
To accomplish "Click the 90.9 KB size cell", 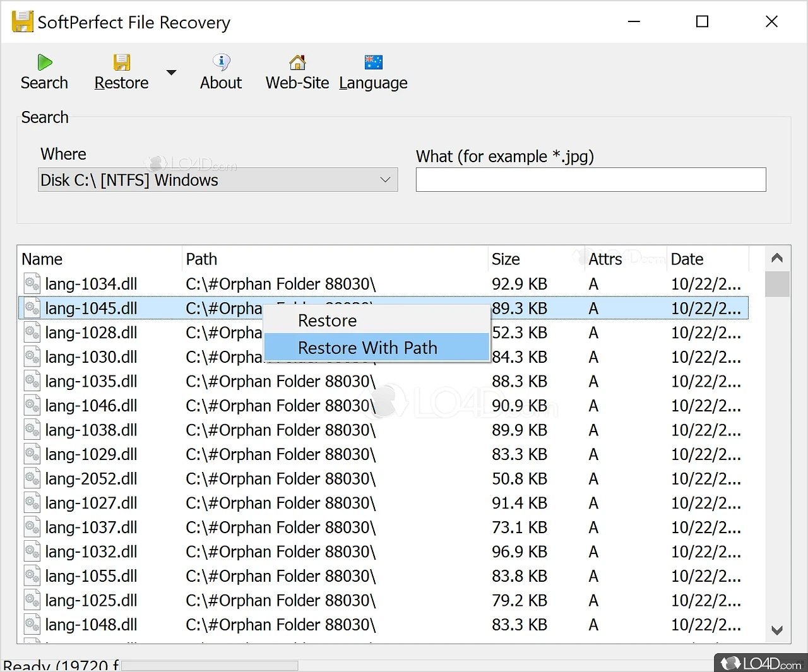I will [x=520, y=406].
